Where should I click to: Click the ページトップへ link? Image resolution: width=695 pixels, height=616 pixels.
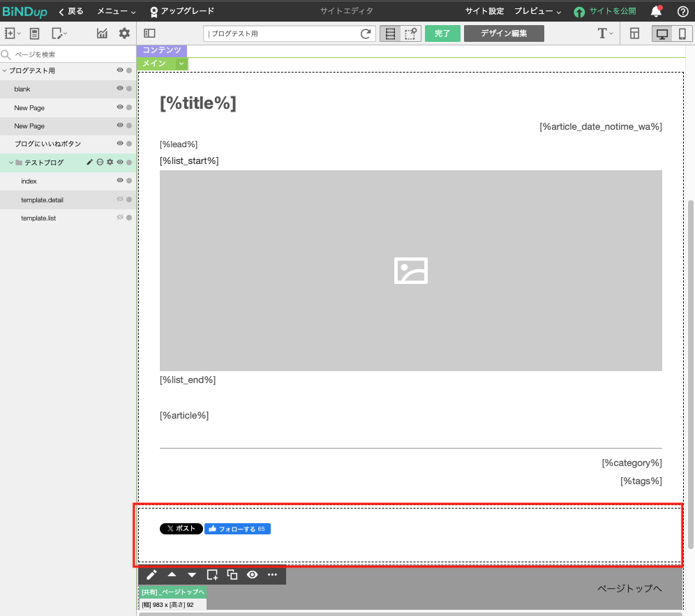tap(629, 589)
